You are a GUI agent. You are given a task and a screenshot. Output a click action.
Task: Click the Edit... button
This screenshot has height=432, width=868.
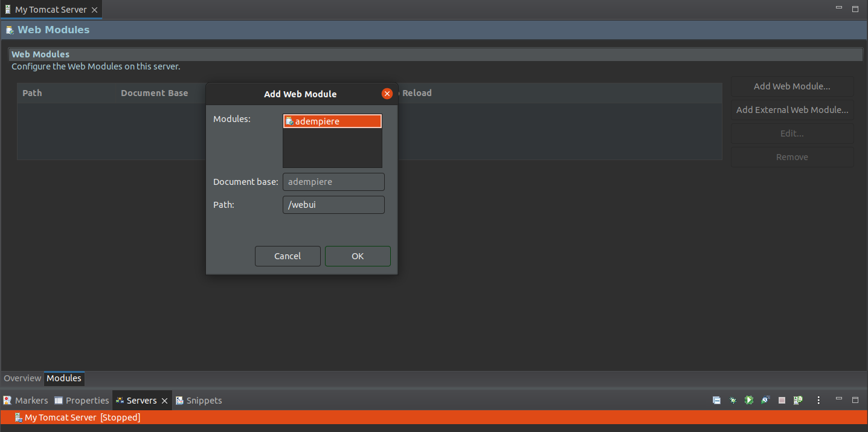point(792,134)
